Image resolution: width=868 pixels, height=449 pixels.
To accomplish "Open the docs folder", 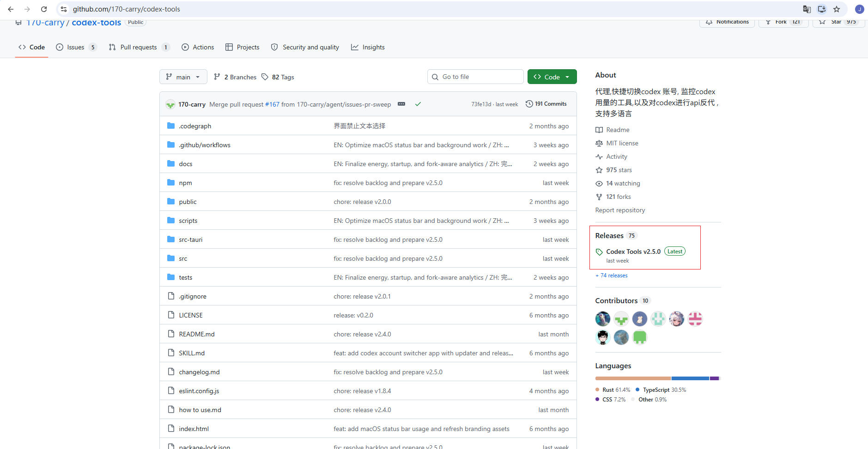I will [186, 164].
